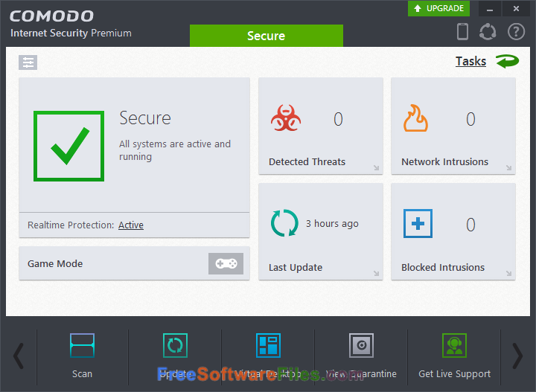Click the mobile device icon in header
The height and width of the screenshot is (392, 536).
point(462,32)
